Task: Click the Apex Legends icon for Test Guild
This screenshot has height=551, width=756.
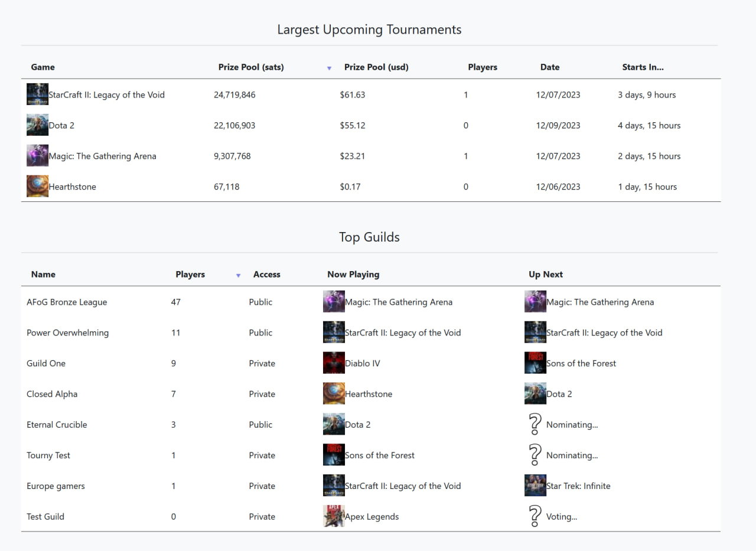Action: [334, 516]
